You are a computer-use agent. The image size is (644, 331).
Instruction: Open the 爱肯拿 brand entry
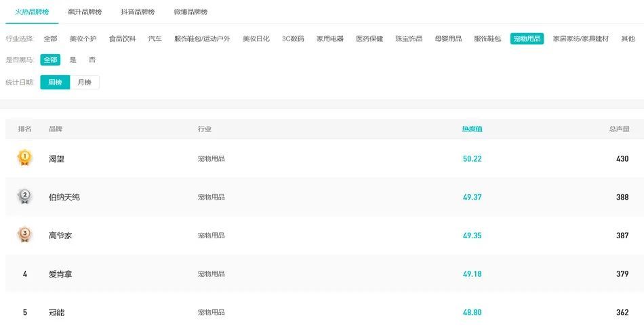60,274
